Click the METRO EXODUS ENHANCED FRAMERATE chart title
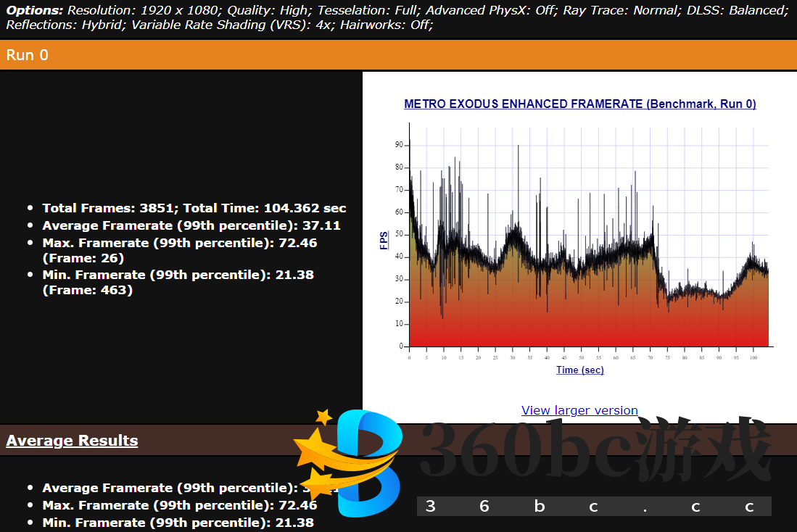Image resolution: width=797 pixels, height=532 pixels. pos(579,104)
